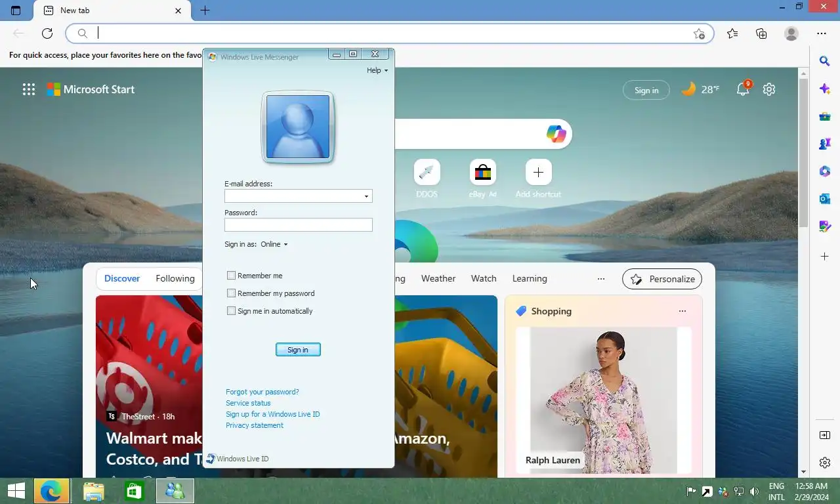840x504 pixels.
Task: Open Microsoft Start page settings gear
Action: (769, 89)
